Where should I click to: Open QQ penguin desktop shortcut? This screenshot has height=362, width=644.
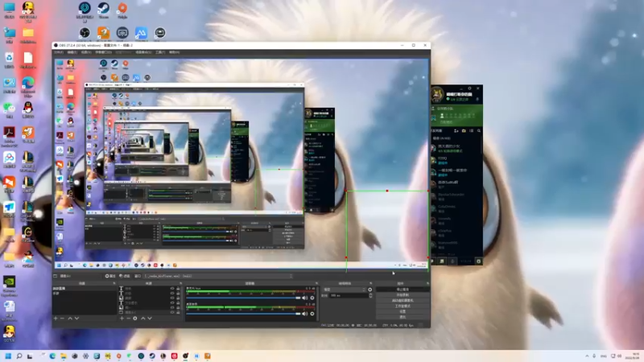[x=28, y=110]
